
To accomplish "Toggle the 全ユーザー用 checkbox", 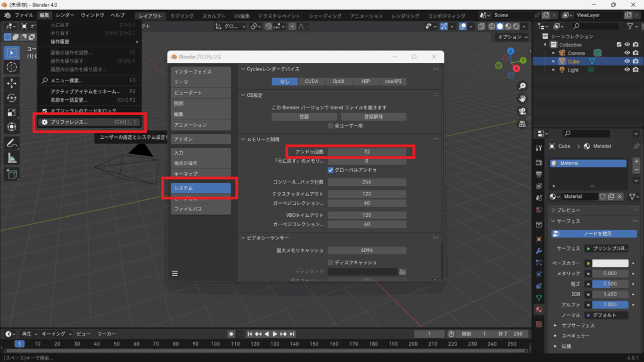I will click(x=330, y=126).
